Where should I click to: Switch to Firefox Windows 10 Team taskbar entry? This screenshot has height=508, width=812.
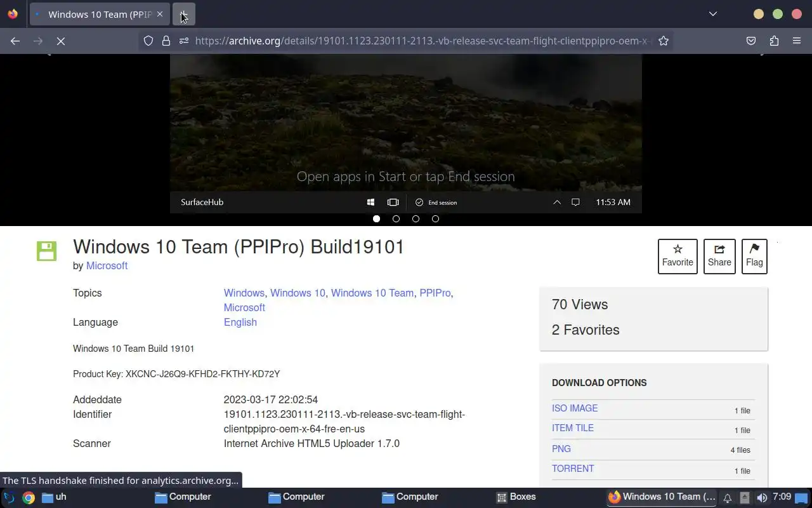pyautogui.click(x=662, y=497)
